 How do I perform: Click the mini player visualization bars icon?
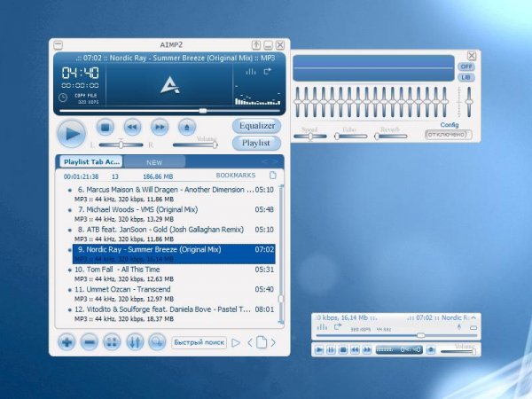[x=322, y=327]
